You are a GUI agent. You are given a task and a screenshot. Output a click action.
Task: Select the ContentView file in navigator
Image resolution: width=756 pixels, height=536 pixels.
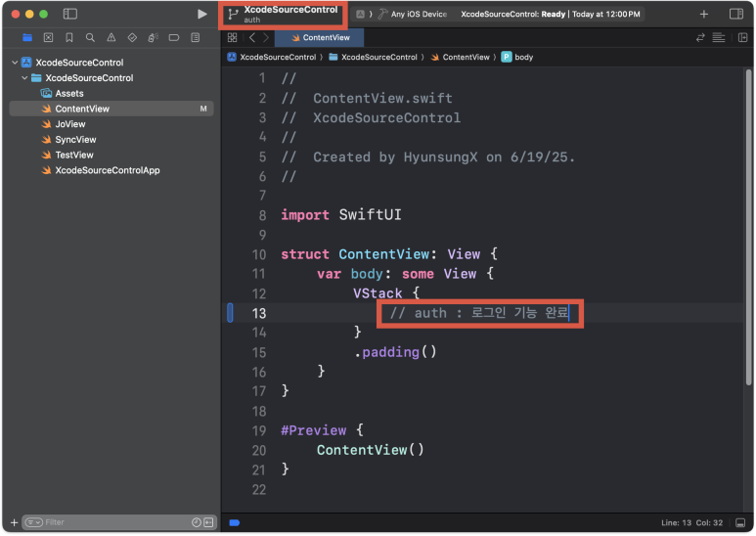[x=111, y=109]
